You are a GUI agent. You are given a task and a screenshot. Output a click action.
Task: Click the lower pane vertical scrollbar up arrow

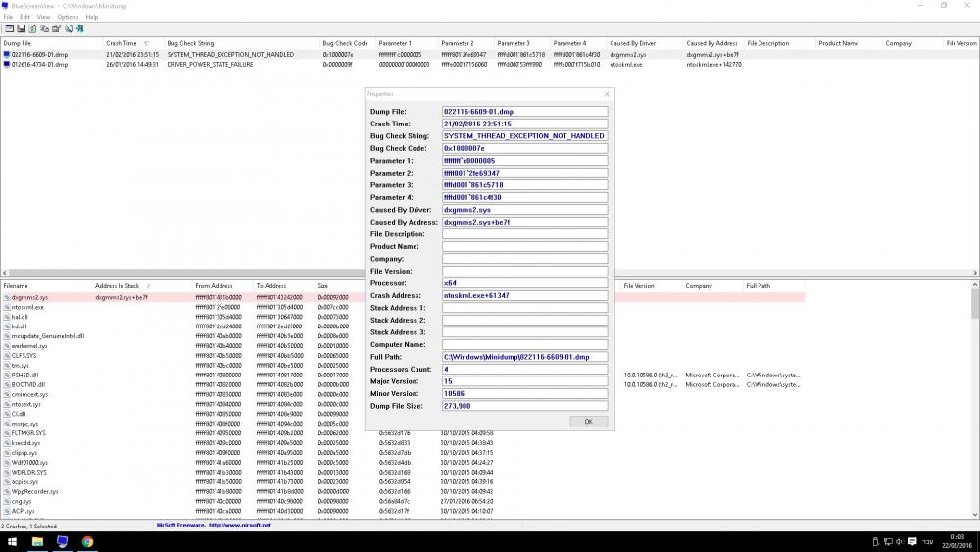975,285
